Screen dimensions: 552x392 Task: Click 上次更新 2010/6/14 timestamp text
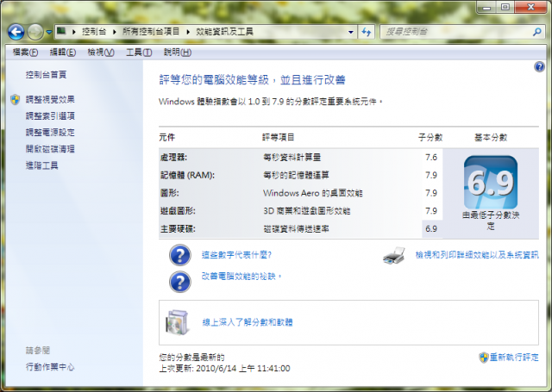[x=224, y=369]
